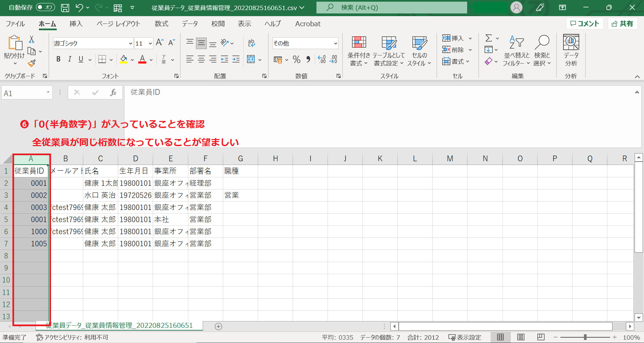Open the 挿入 ribbon tab
The image size is (644, 343).
pyautogui.click(x=76, y=24)
